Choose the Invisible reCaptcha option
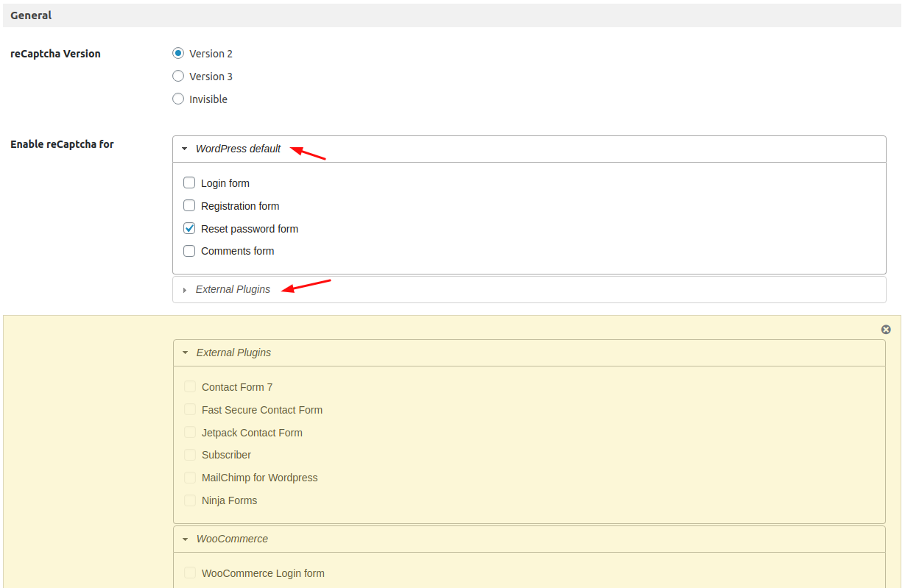The width and height of the screenshot is (905, 588). [x=178, y=99]
